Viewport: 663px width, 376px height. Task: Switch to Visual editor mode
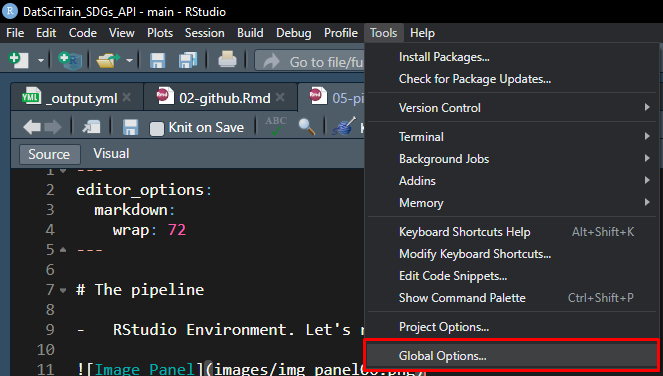point(111,154)
